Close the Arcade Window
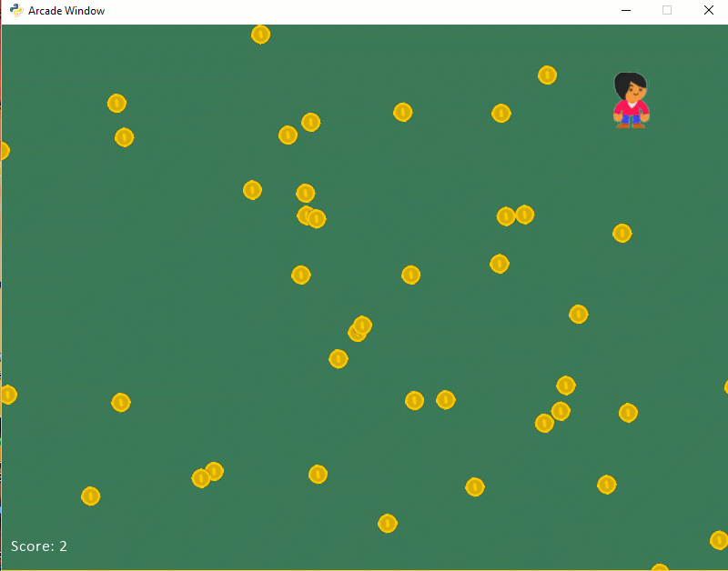Screen dimensions: 728x571 coord(709,10)
